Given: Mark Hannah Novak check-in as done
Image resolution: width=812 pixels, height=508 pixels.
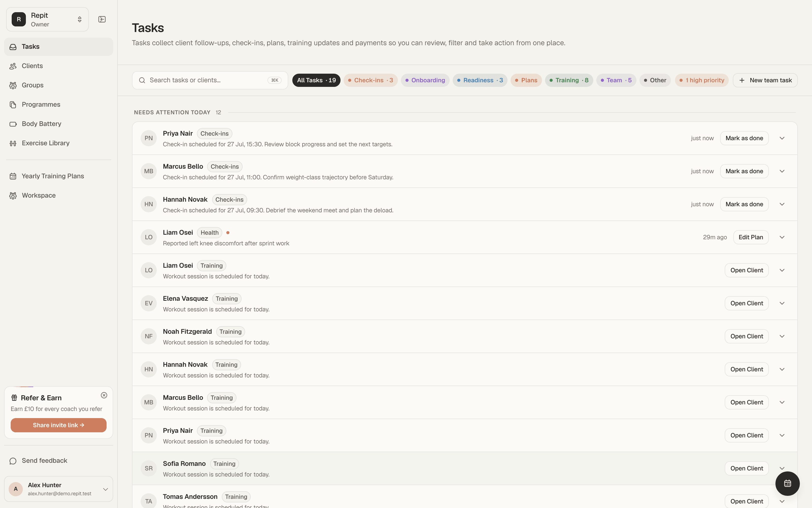Looking at the screenshot, I should [x=744, y=204].
